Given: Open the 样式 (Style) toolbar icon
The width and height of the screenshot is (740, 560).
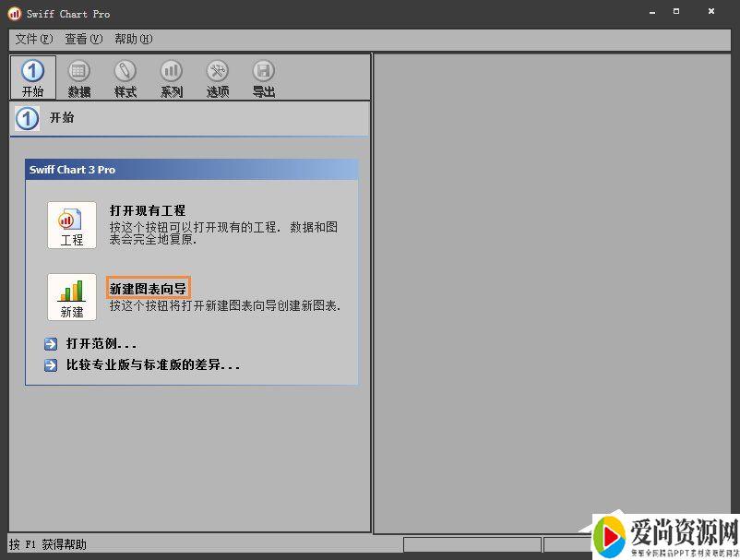Looking at the screenshot, I should coord(125,77).
